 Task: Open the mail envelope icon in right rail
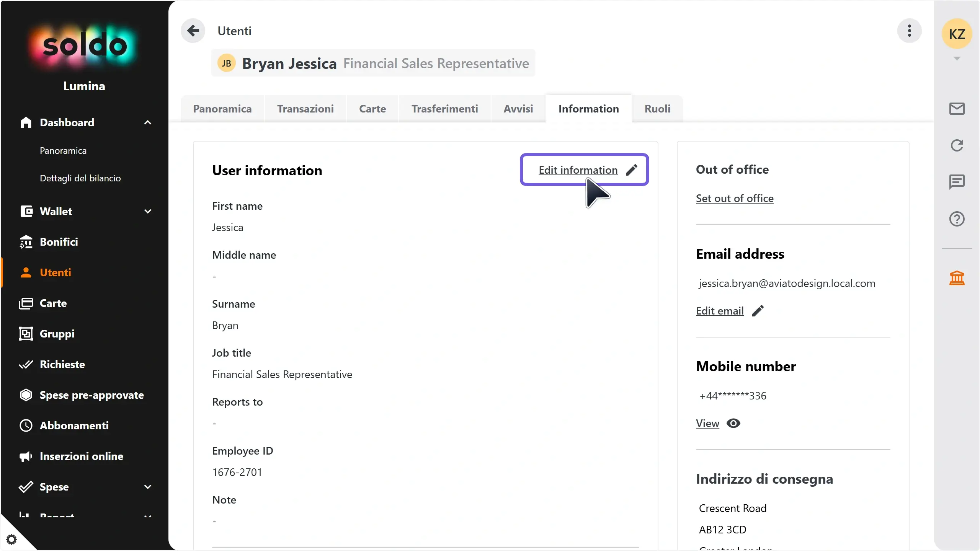957,109
